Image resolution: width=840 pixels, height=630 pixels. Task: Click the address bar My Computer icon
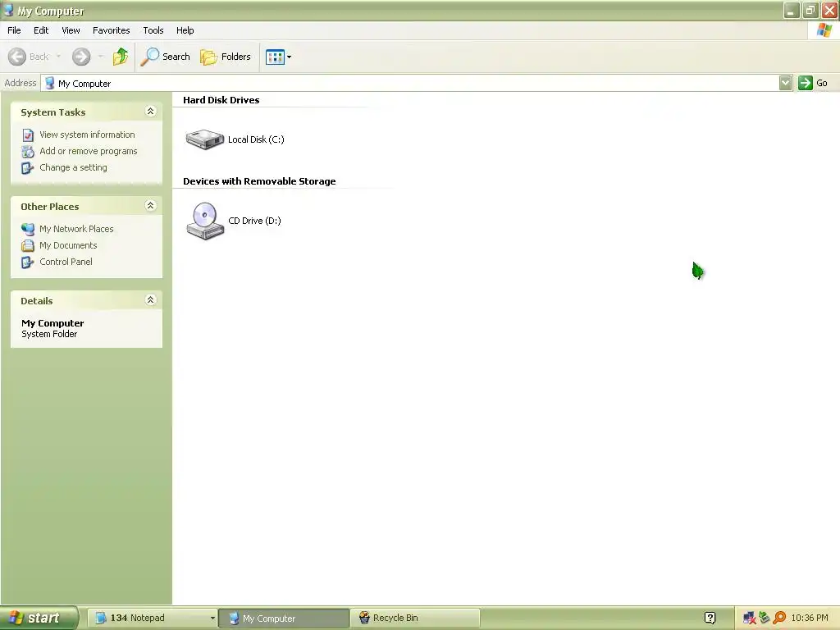[50, 83]
